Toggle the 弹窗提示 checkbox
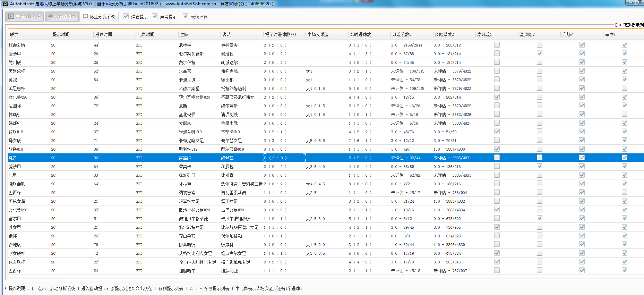This screenshot has width=644, height=295. click(x=126, y=16)
